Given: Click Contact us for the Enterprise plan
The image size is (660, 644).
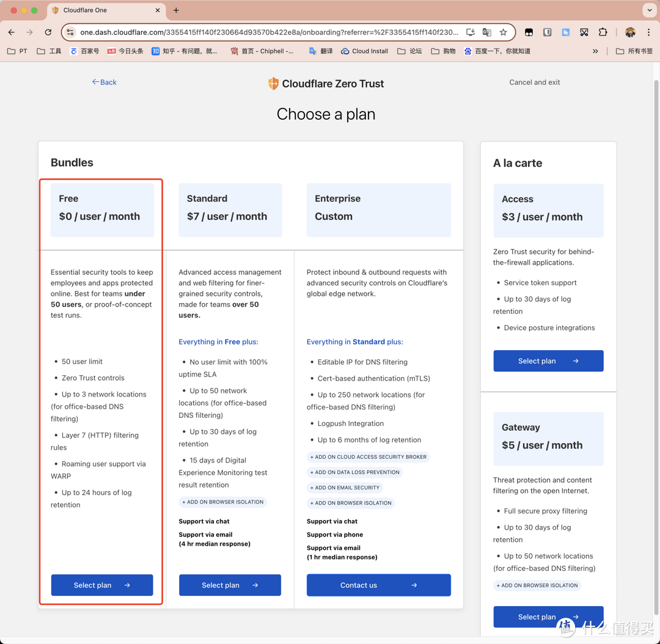Looking at the screenshot, I should click(x=378, y=585).
